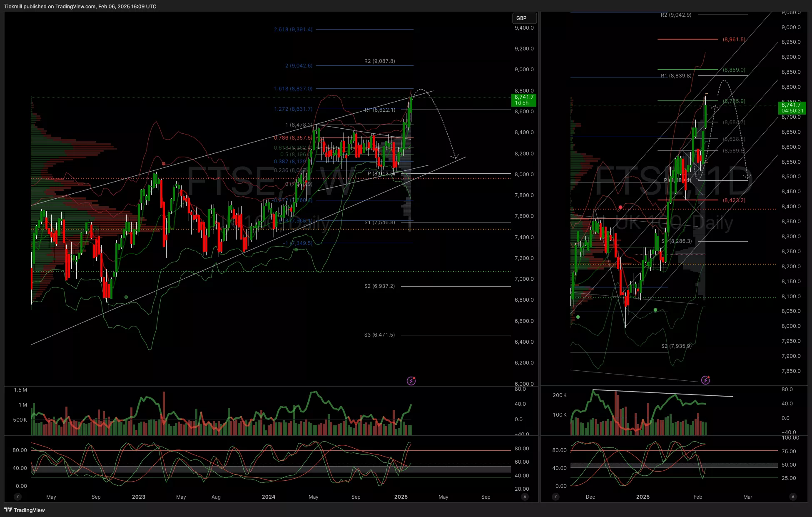The image size is (812, 517).
Task: Click the Tickmill published on TradingView.com header
Action: (80, 6)
